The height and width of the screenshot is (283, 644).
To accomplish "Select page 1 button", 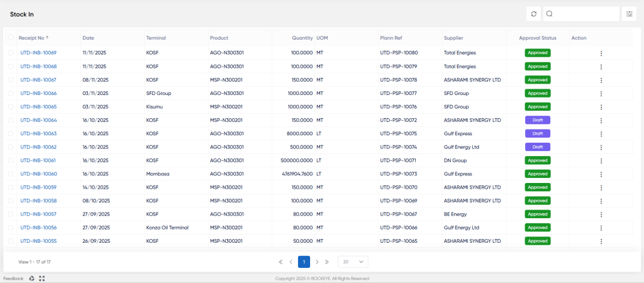I will (304, 262).
